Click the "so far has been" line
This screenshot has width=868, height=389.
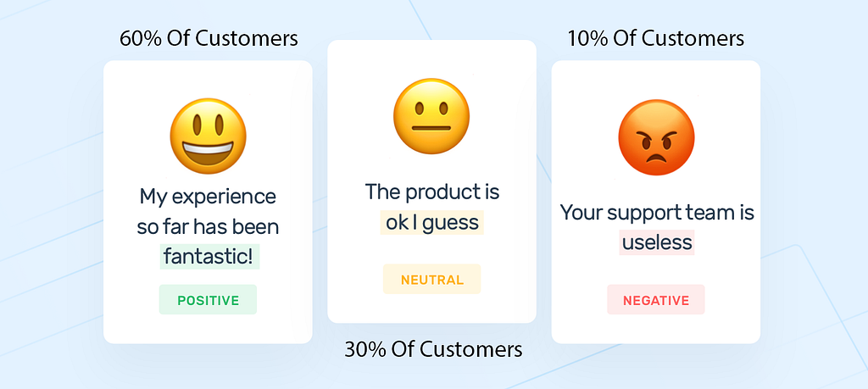(x=208, y=227)
